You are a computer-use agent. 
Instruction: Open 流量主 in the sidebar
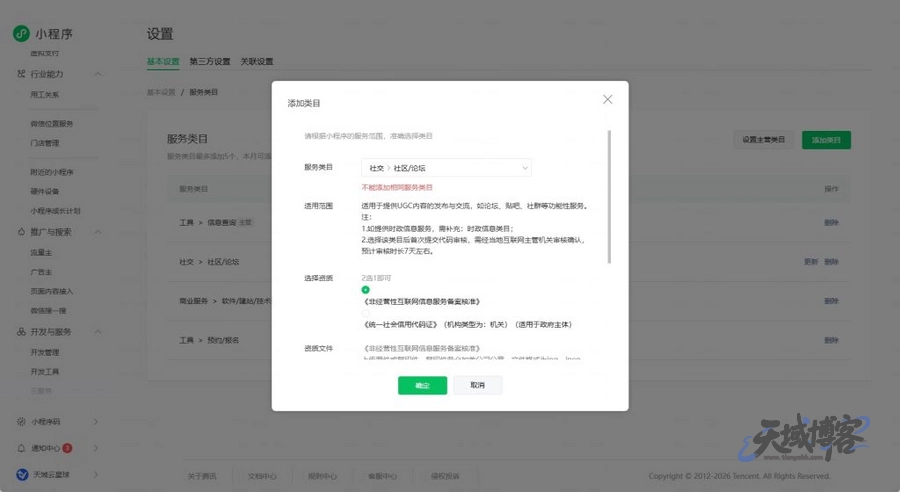click(x=41, y=253)
